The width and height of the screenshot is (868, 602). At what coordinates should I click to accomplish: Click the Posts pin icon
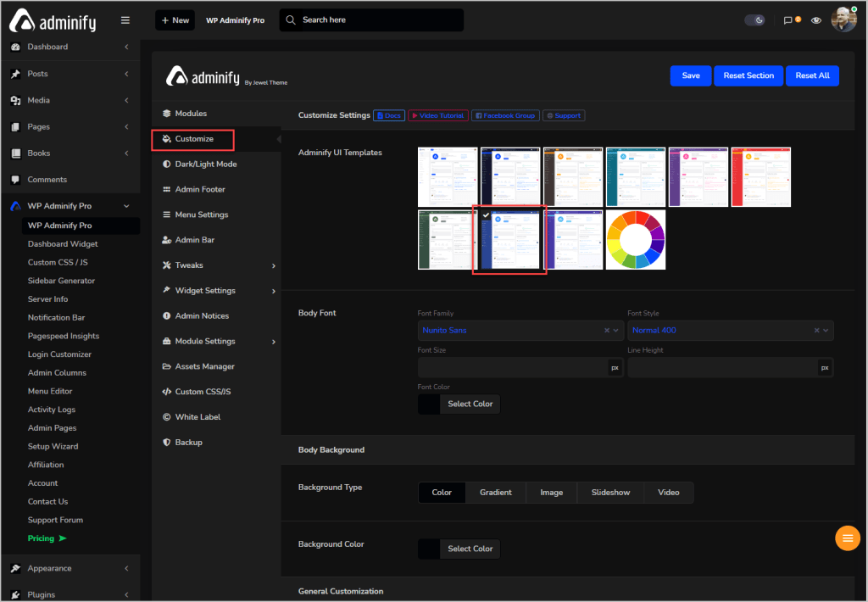[15, 74]
